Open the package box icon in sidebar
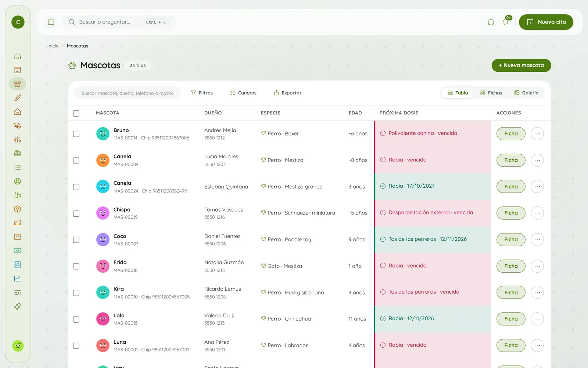Image resolution: width=588 pixels, height=368 pixels. click(x=18, y=209)
